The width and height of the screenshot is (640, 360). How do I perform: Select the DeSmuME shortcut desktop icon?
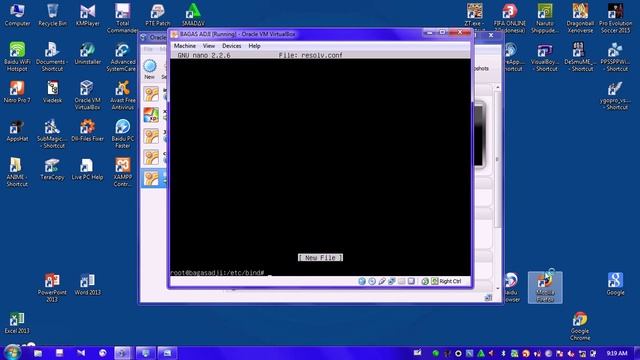tap(580, 57)
